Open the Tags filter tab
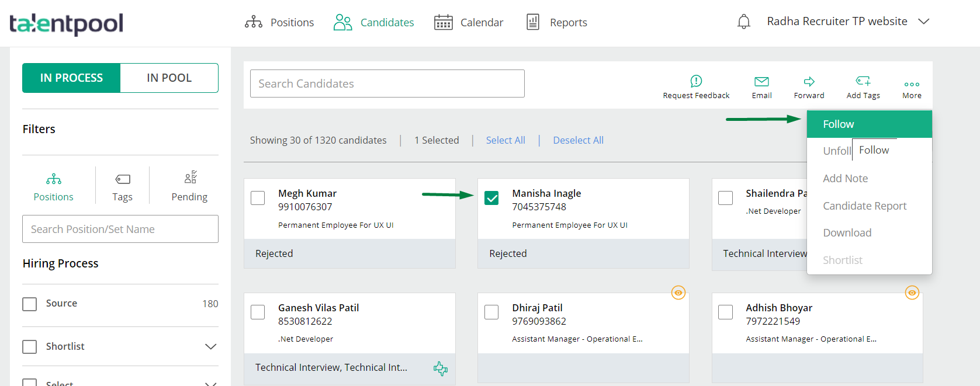Image resolution: width=980 pixels, height=386 pixels. pyautogui.click(x=122, y=186)
